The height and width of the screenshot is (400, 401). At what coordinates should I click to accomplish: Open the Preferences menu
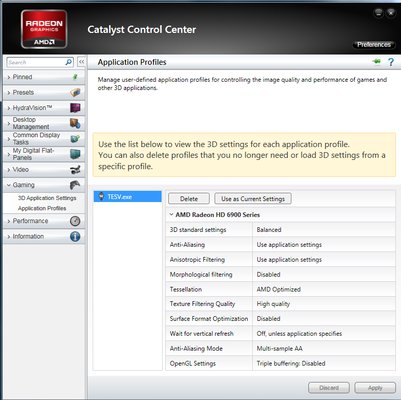(374, 45)
